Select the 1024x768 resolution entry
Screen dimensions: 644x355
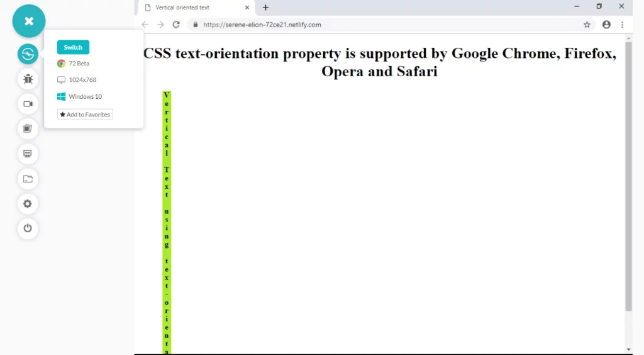click(x=76, y=80)
